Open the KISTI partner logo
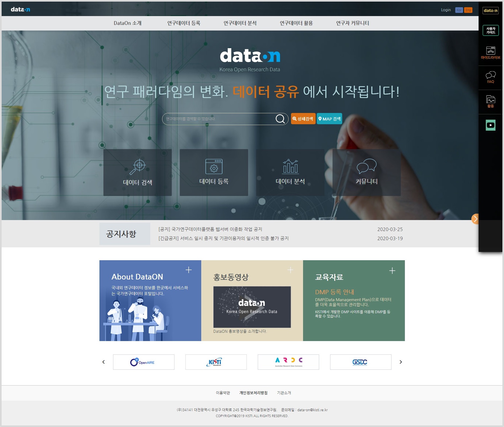This screenshot has width=504, height=427. click(x=216, y=362)
